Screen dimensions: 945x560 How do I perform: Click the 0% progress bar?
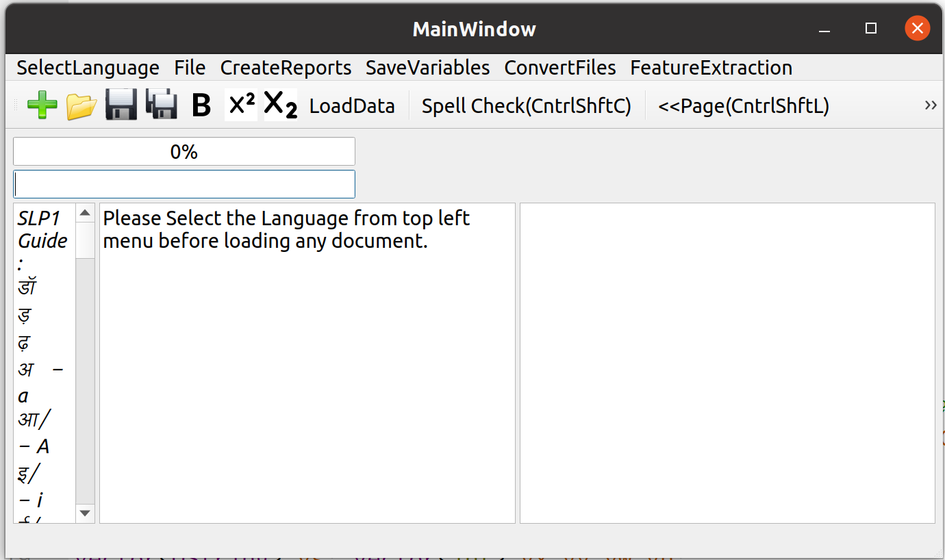pos(184,151)
